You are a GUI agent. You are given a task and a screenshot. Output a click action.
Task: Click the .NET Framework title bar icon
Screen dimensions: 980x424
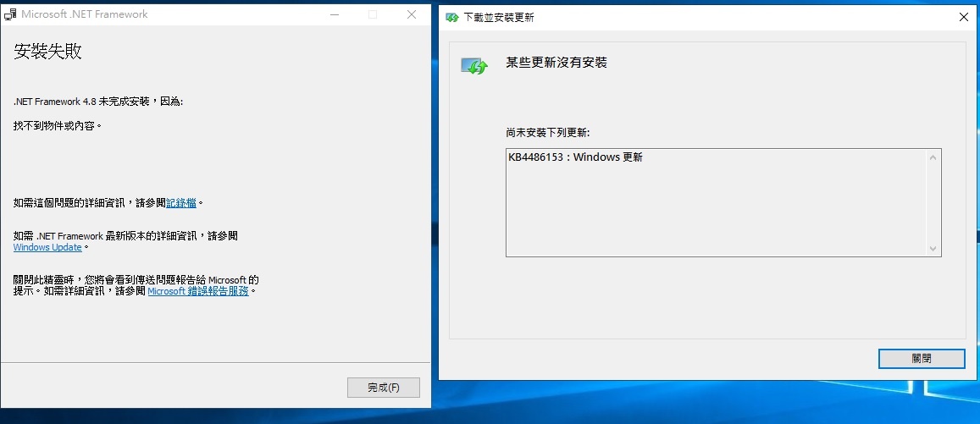(11, 14)
